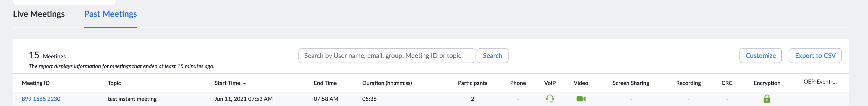
Task: Focus the meeting search text field
Action: click(387, 56)
